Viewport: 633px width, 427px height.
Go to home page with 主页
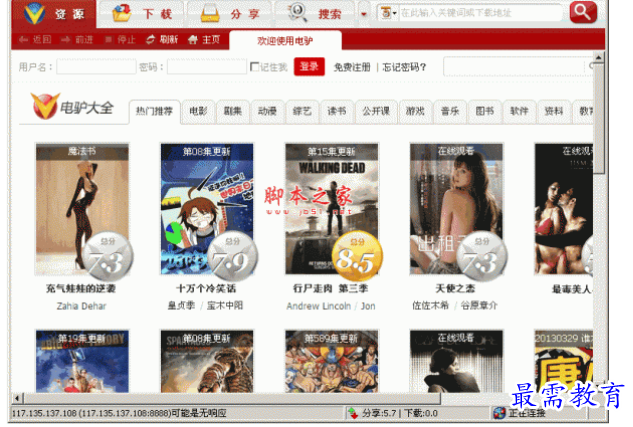pos(204,40)
